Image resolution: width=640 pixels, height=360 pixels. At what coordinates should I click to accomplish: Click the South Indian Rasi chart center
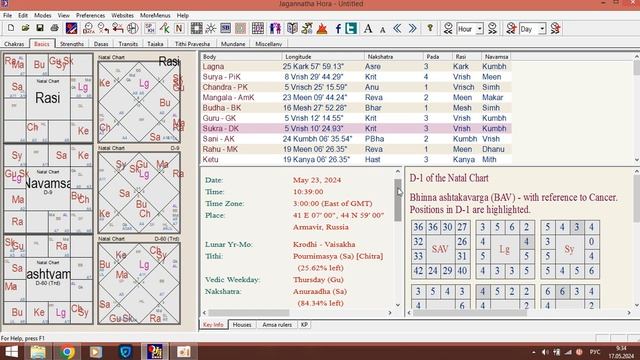48,98
